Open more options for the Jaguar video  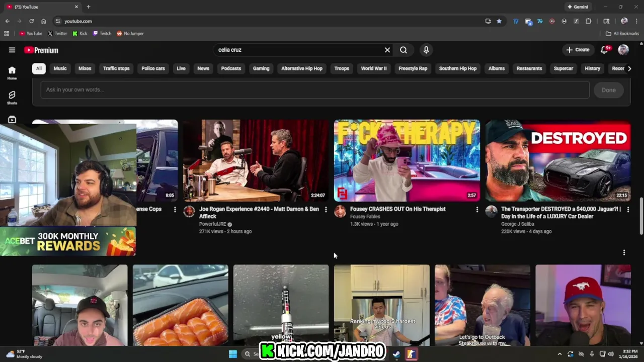(628, 209)
